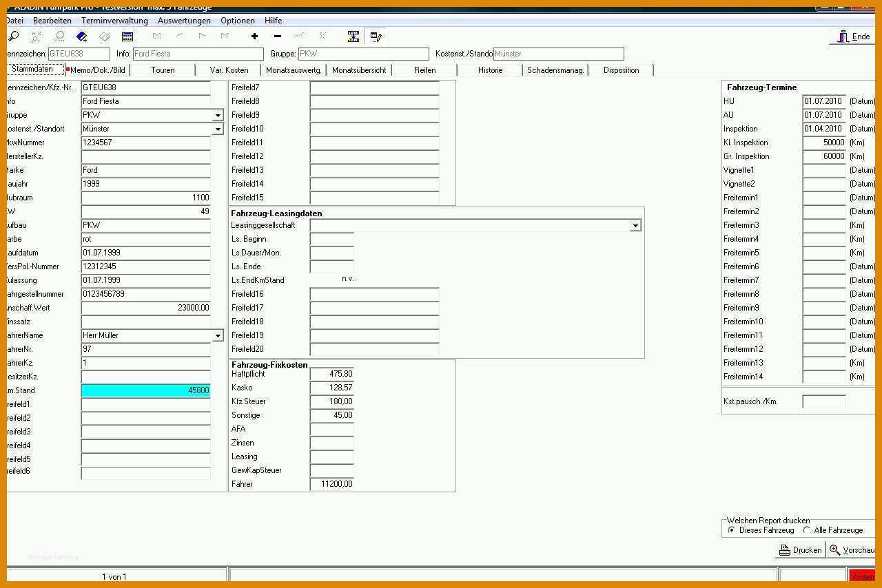Open the table list view icon
The image size is (882, 588).
pyautogui.click(x=127, y=36)
